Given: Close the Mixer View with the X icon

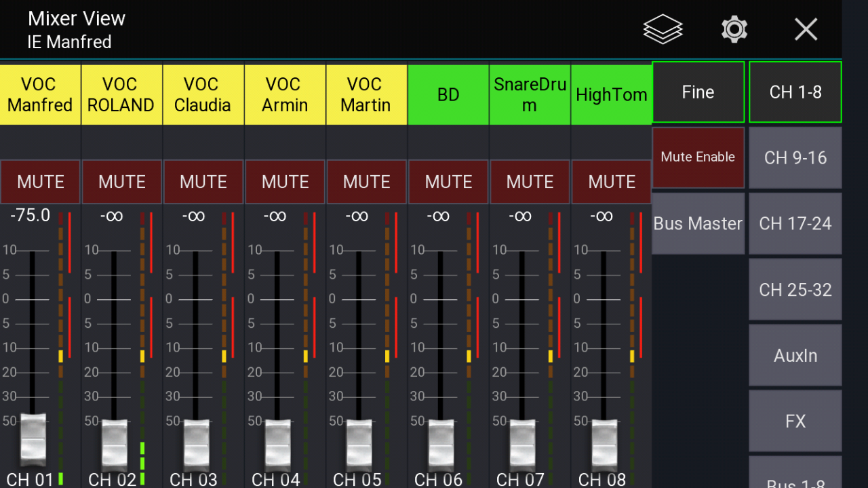Looking at the screenshot, I should [x=806, y=29].
